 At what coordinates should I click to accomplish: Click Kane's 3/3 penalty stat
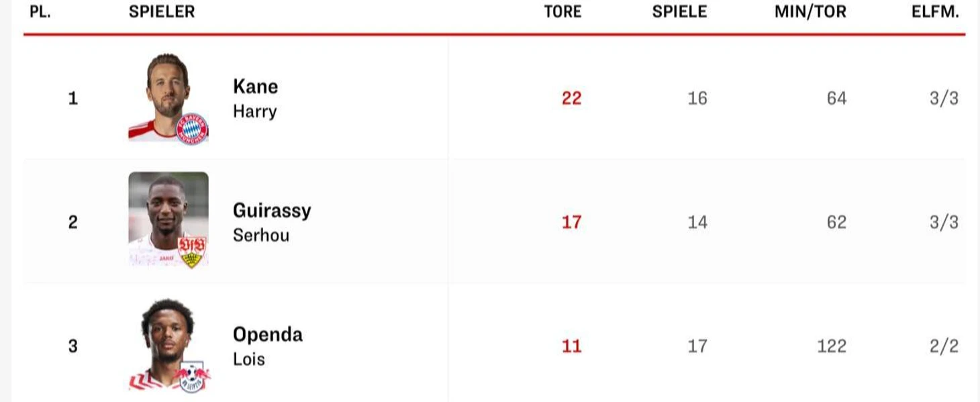[x=944, y=98]
